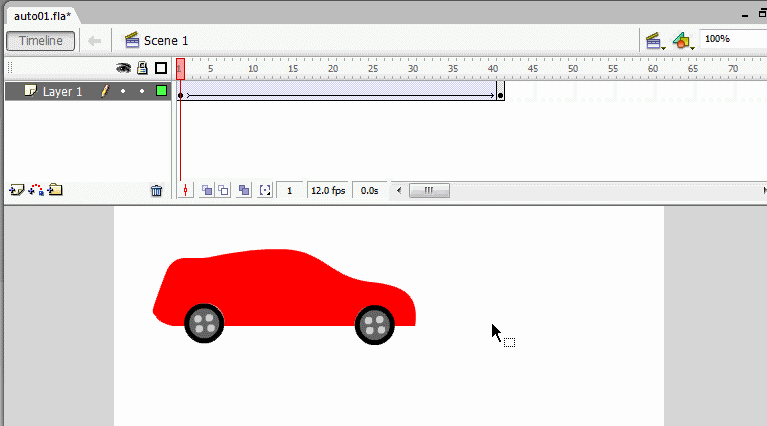Toggle Layer 1 lock dot
Viewport: 767px width, 426px height.
(142, 91)
